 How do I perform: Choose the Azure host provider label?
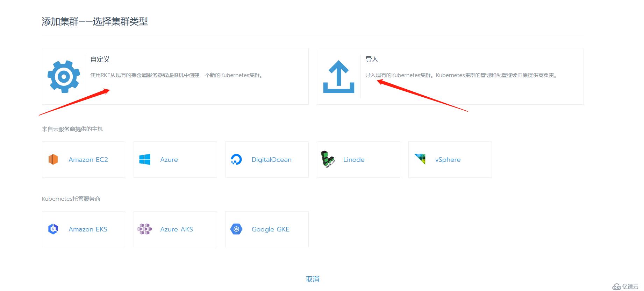click(169, 160)
